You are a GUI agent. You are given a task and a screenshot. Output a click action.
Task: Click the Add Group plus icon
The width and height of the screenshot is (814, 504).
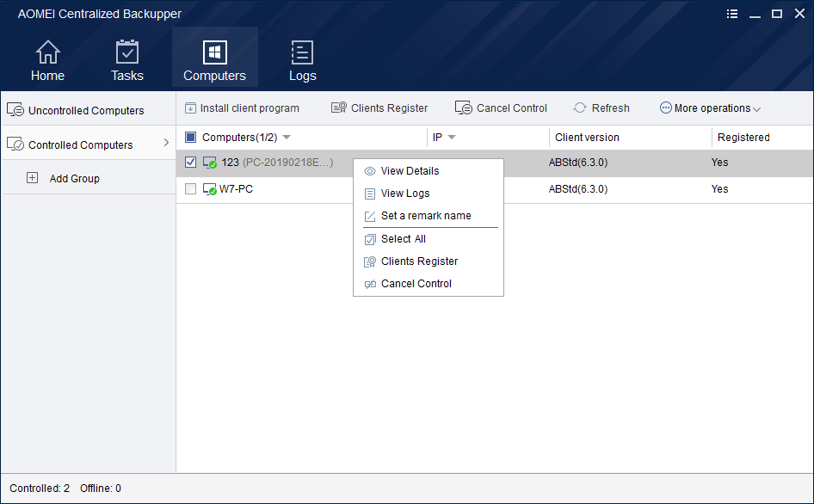32,177
